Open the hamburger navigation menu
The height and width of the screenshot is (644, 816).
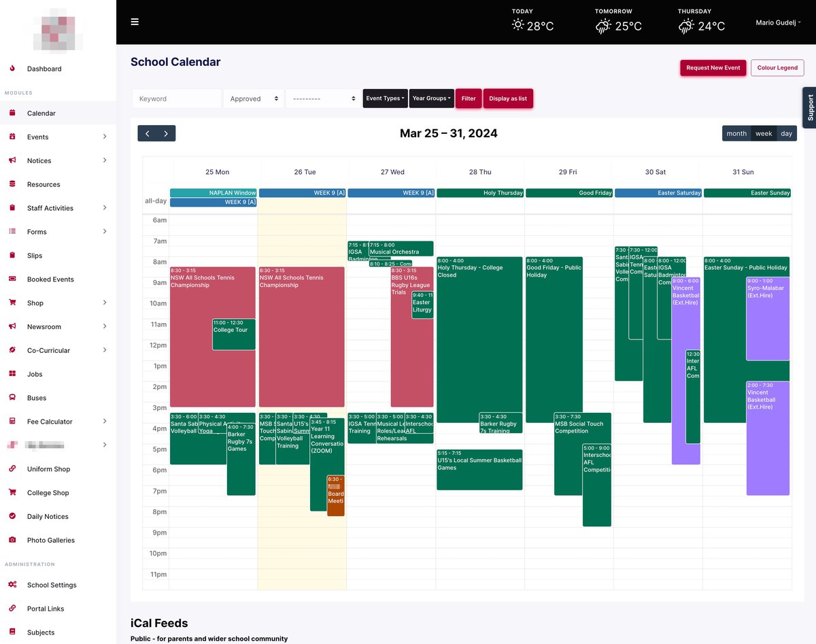tap(135, 21)
